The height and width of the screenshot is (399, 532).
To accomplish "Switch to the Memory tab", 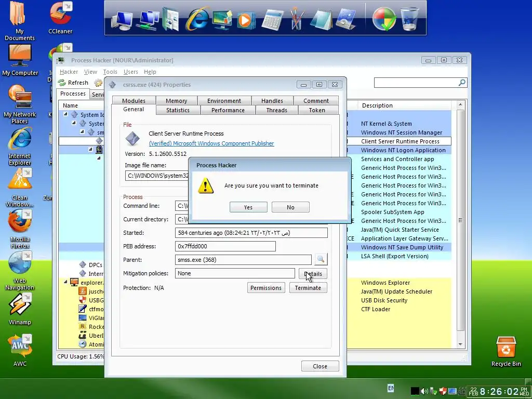I will pos(177,101).
